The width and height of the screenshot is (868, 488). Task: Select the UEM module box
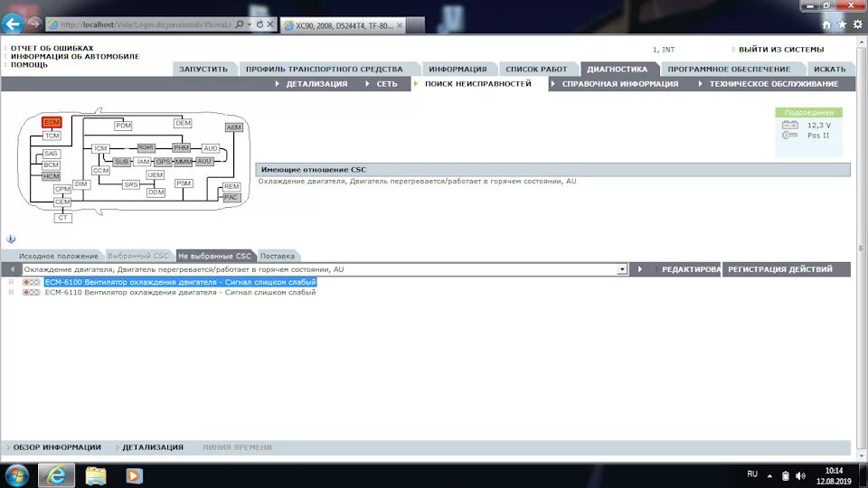(155, 174)
